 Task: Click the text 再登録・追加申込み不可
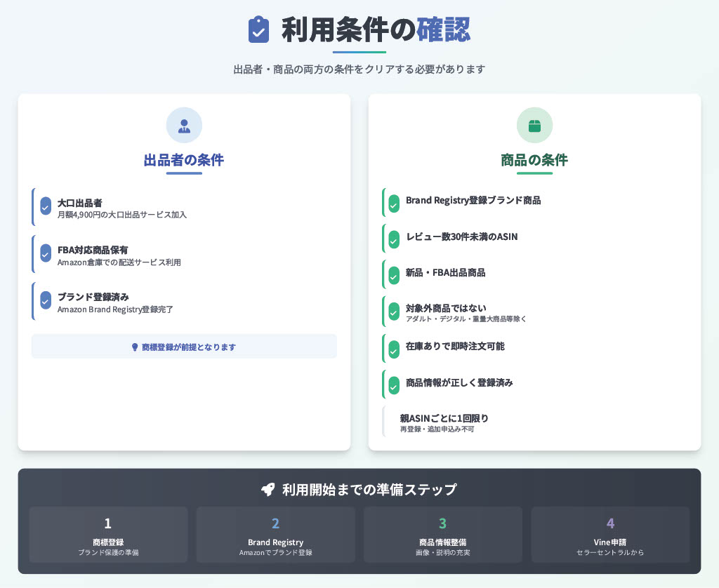tap(437, 429)
